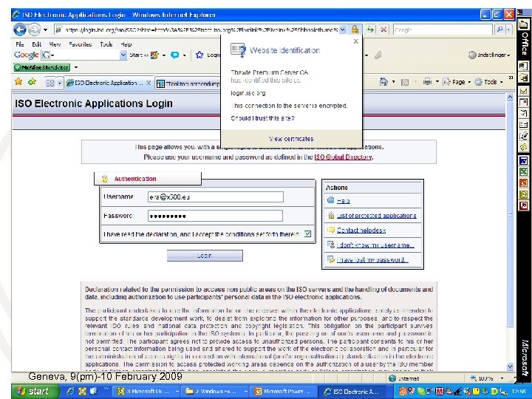Switch to Microsoft PowerPoint taskbar button
Screen dimensions: 532x399
tap(283, 391)
